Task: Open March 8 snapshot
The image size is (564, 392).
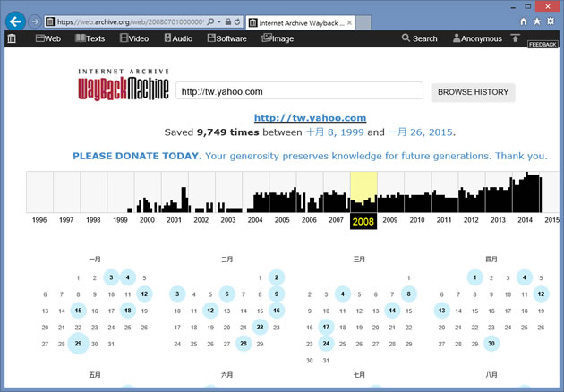Action: click(408, 294)
